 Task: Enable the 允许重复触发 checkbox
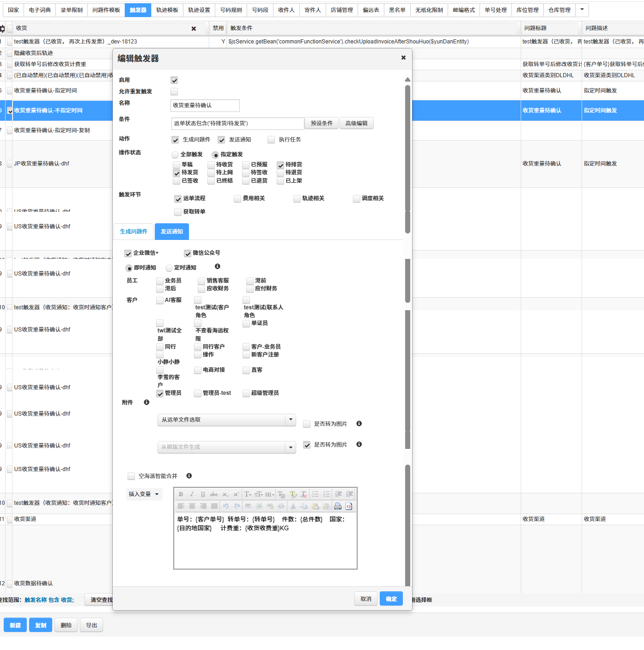click(x=174, y=92)
